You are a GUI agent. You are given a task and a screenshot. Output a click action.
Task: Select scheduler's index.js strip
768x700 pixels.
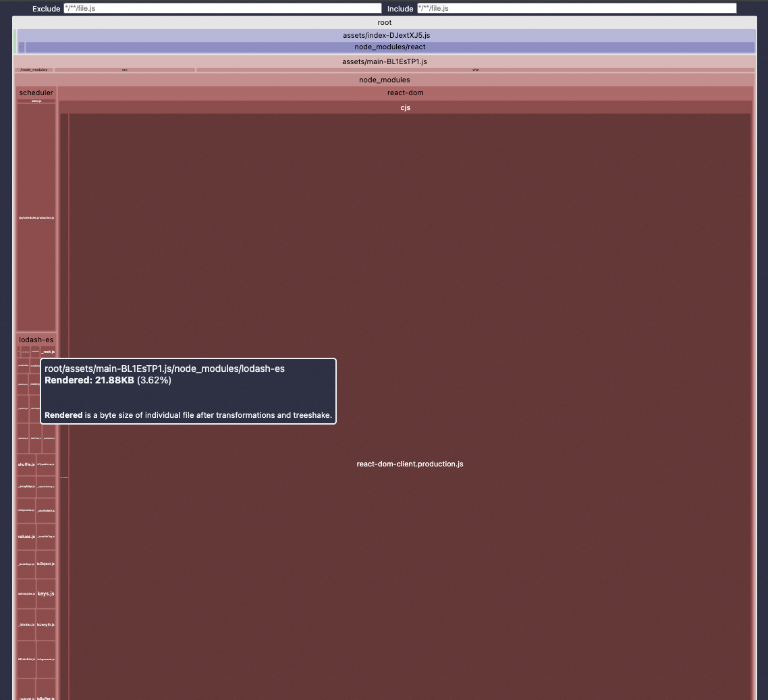(x=36, y=101)
